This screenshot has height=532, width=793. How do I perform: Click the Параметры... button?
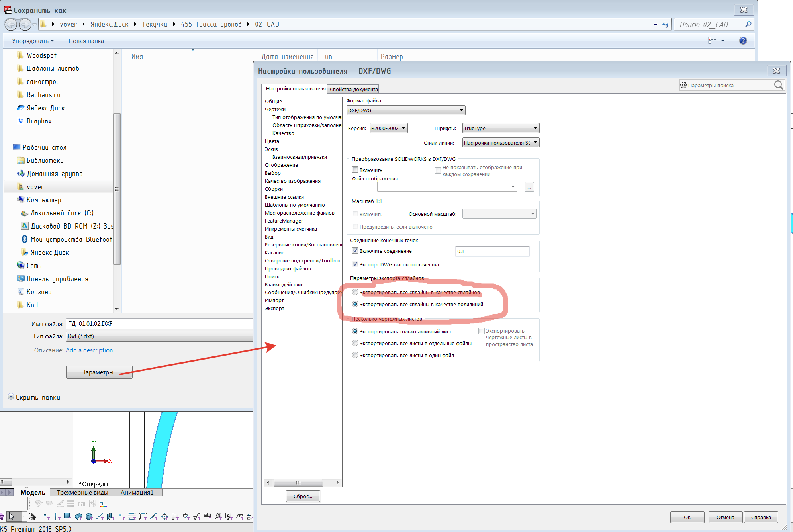point(99,372)
